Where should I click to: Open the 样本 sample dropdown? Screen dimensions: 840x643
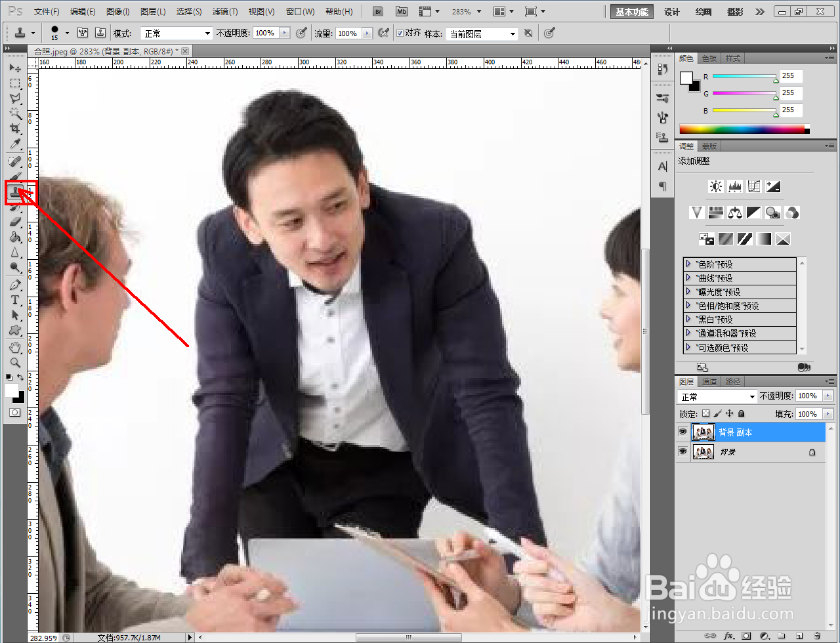(482, 33)
